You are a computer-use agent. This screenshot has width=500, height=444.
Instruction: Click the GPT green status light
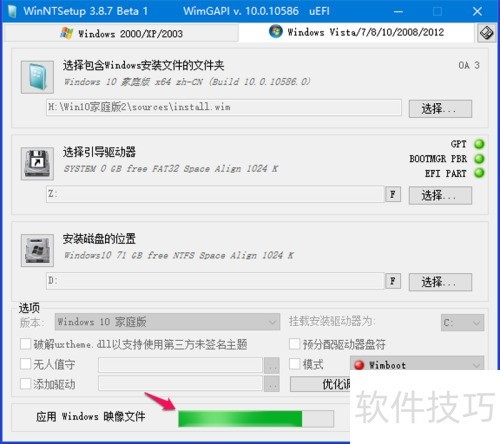click(x=479, y=144)
